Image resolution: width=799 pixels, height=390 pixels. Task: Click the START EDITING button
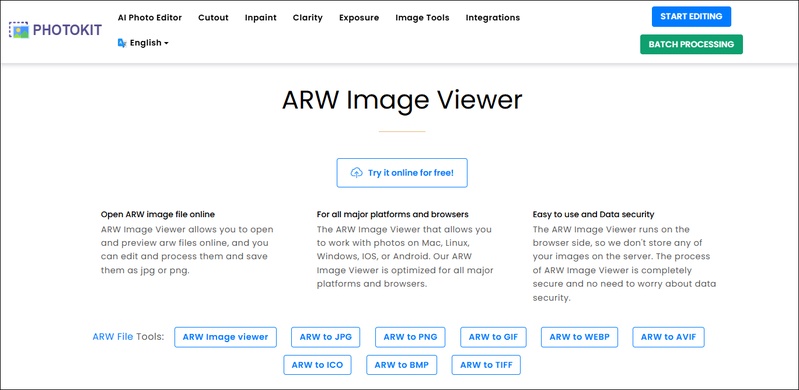[x=691, y=16]
